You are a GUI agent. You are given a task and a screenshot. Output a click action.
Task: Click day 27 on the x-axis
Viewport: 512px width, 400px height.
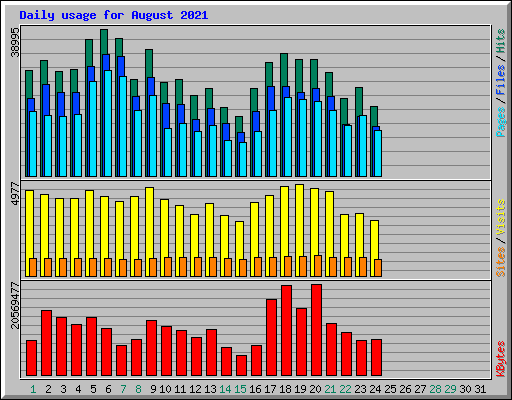click(x=420, y=389)
